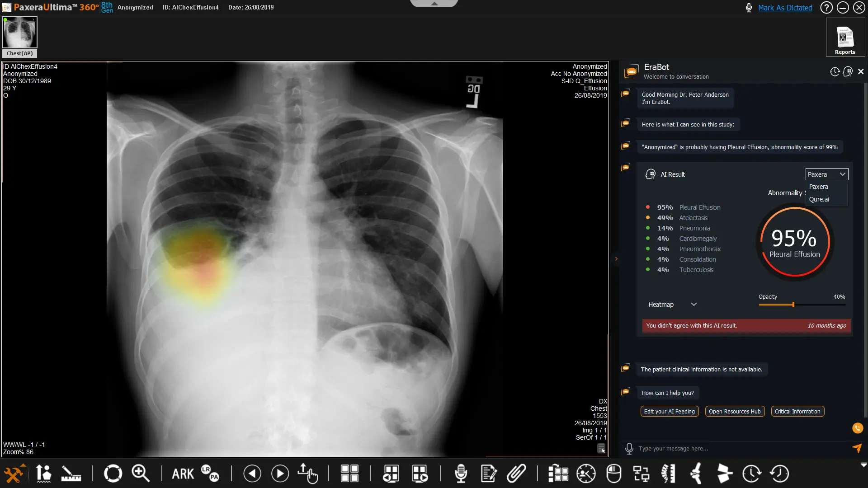Image resolution: width=868 pixels, height=488 pixels.
Task: Click the clock forward arrow icon
Action: (x=752, y=474)
